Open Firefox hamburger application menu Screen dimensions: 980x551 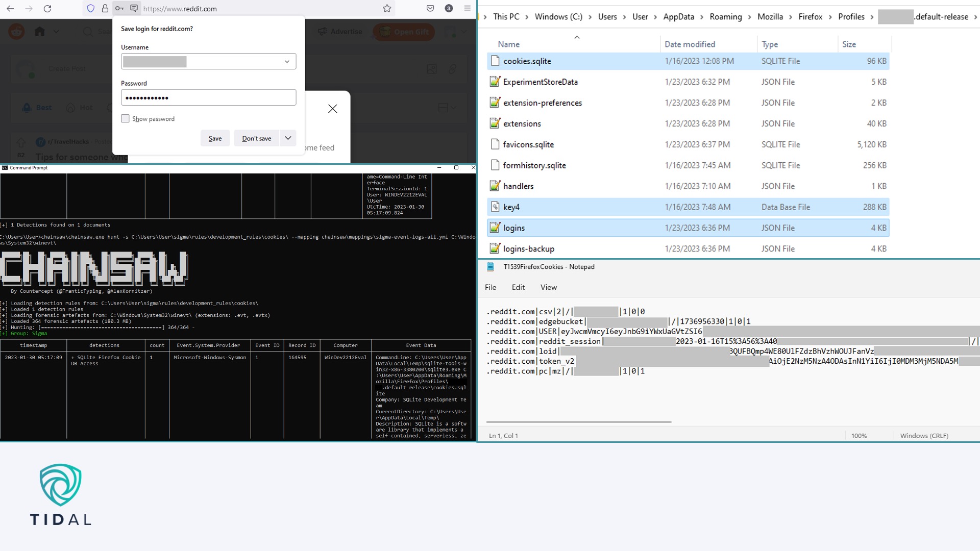[x=467, y=9]
